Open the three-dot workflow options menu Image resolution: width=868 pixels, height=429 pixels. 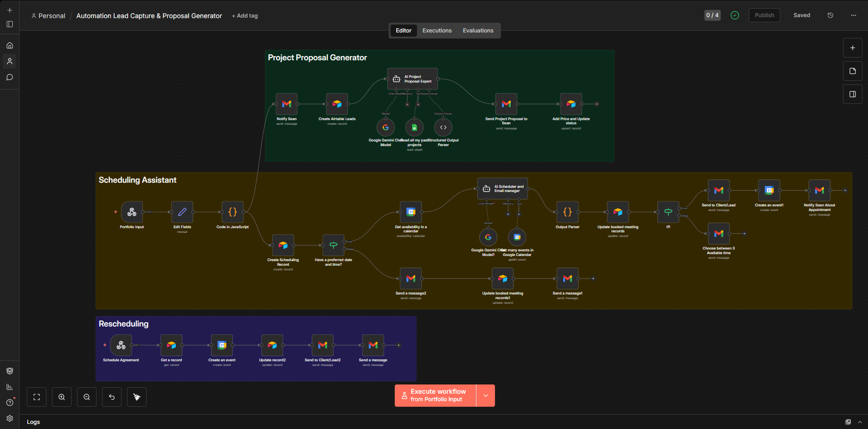(853, 15)
